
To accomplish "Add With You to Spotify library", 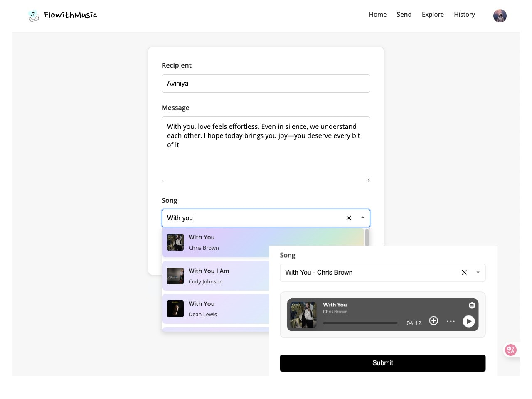I will click(x=433, y=320).
